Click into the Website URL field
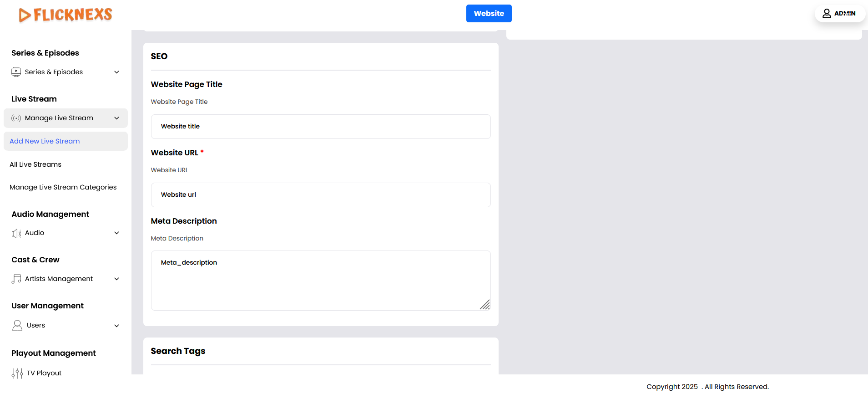 321,195
